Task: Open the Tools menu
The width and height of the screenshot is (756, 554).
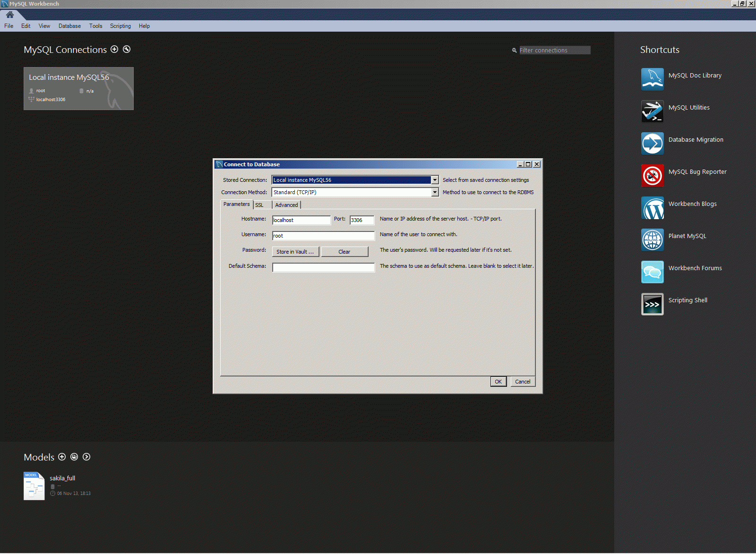Action: [x=96, y=26]
